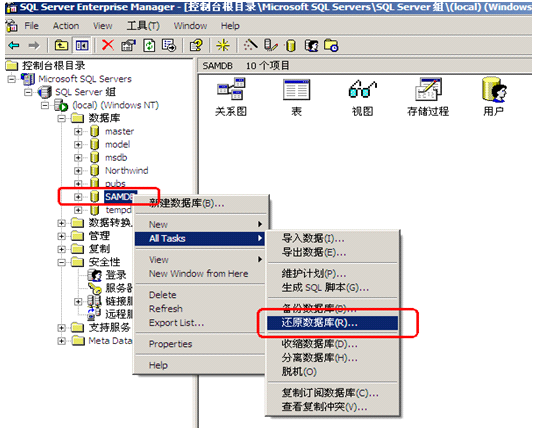Open the 视图 views icon
The width and height of the screenshot is (557, 433).
click(x=362, y=89)
